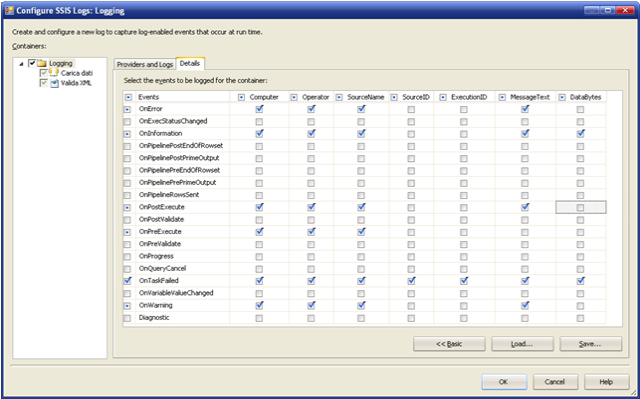Click the Logging folder icon in tree
The width and height of the screenshot is (640, 399).
point(42,64)
